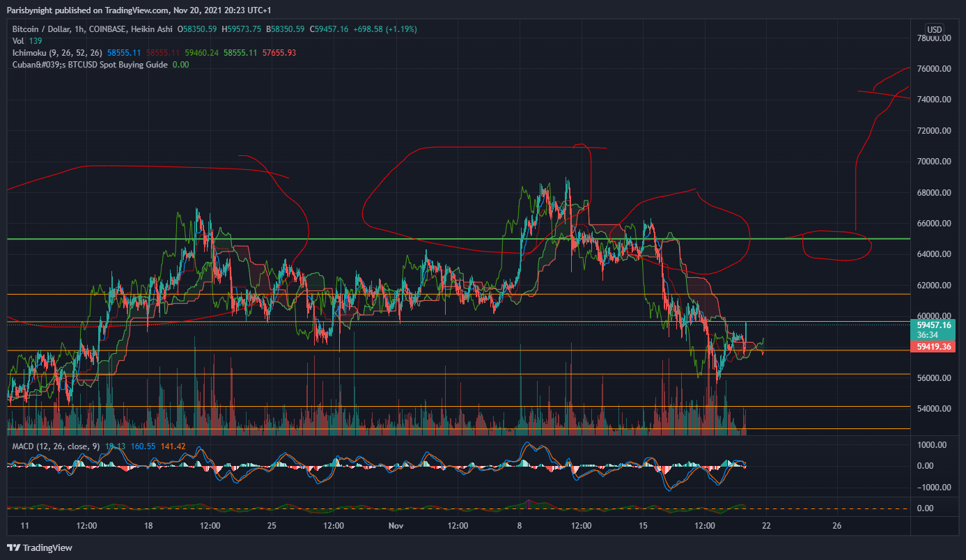Image resolution: width=966 pixels, height=560 pixels.
Task: Click the green 59457.16 current price label
Action: [934, 325]
